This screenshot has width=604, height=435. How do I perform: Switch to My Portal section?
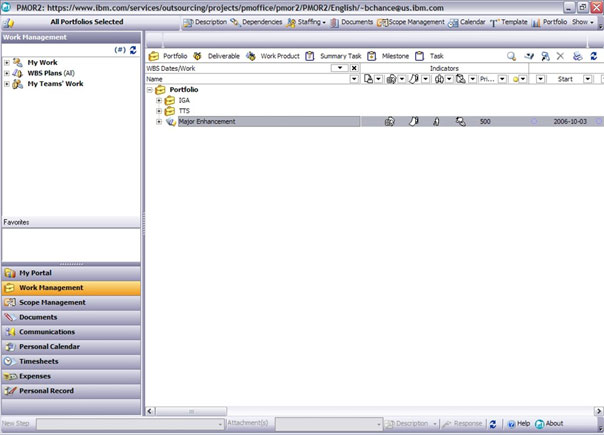(x=71, y=273)
